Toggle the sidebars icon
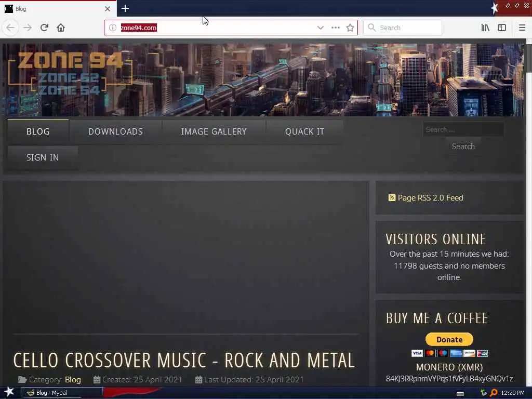532x399 pixels. [502, 28]
